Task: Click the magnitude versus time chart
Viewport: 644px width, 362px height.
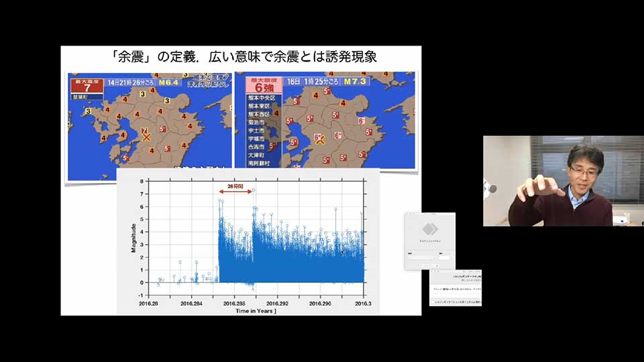Action: pyautogui.click(x=248, y=241)
